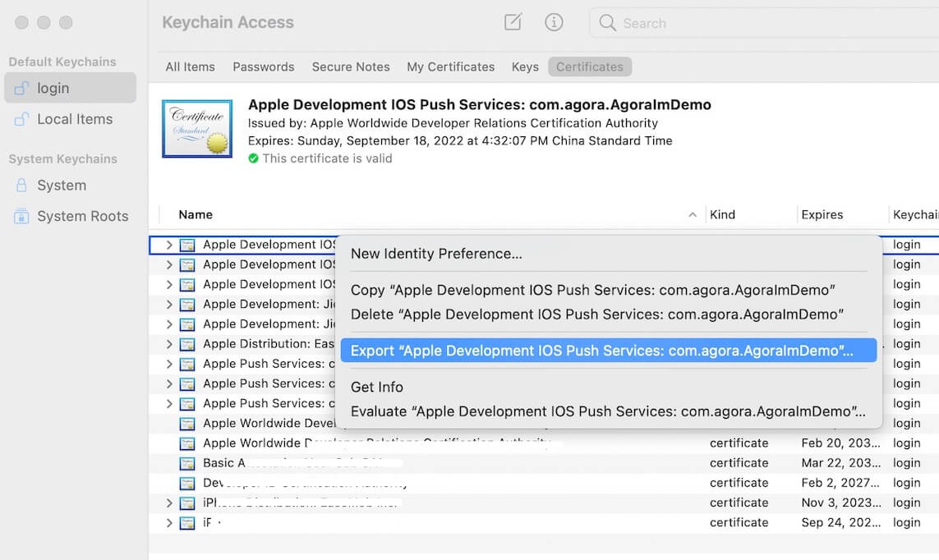Expand the Apple Development: Ji certificate row
This screenshot has width=939, height=560.
(169, 305)
